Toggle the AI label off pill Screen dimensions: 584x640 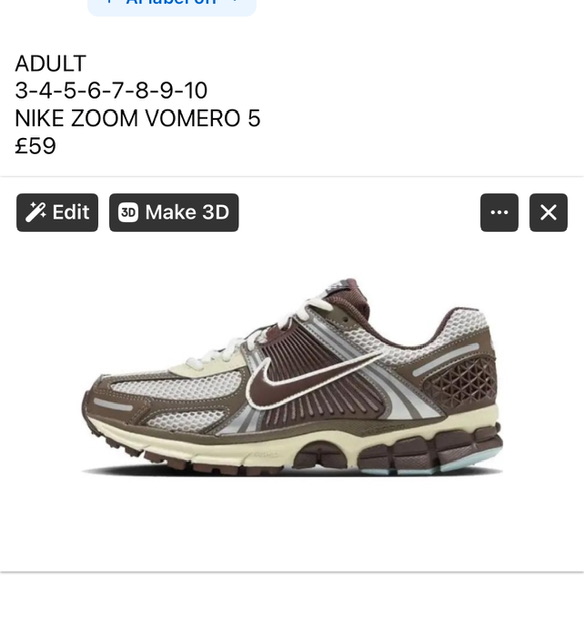pos(172,5)
